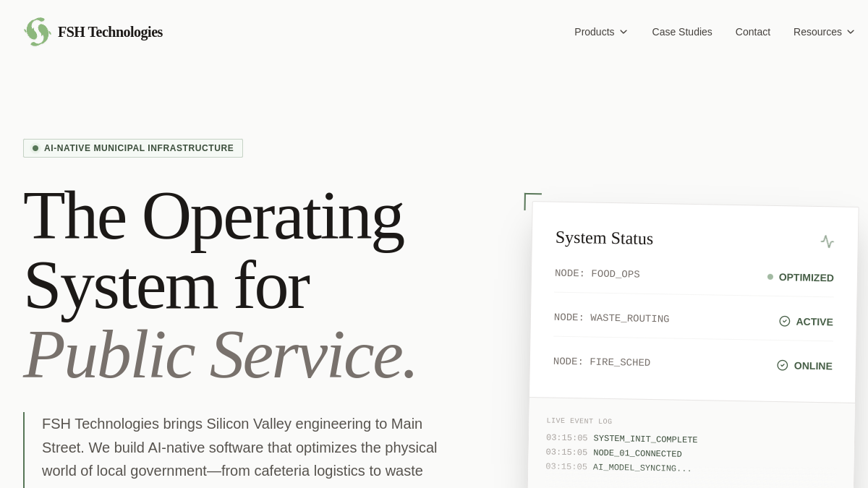Open the Resources menu
The width and height of the screenshot is (868, 488).
pyautogui.click(x=825, y=32)
